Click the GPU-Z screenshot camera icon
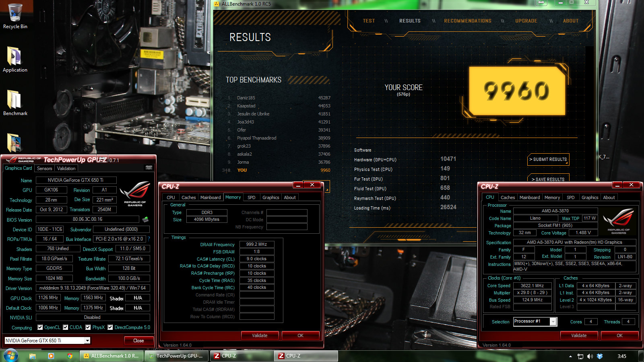This screenshot has height=362, width=644. (149, 167)
